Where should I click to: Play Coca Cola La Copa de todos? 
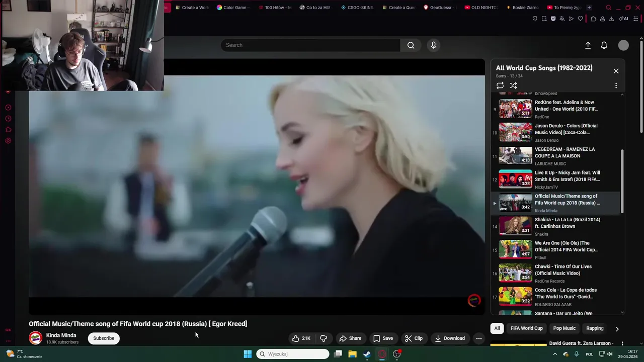pos(555,297)
